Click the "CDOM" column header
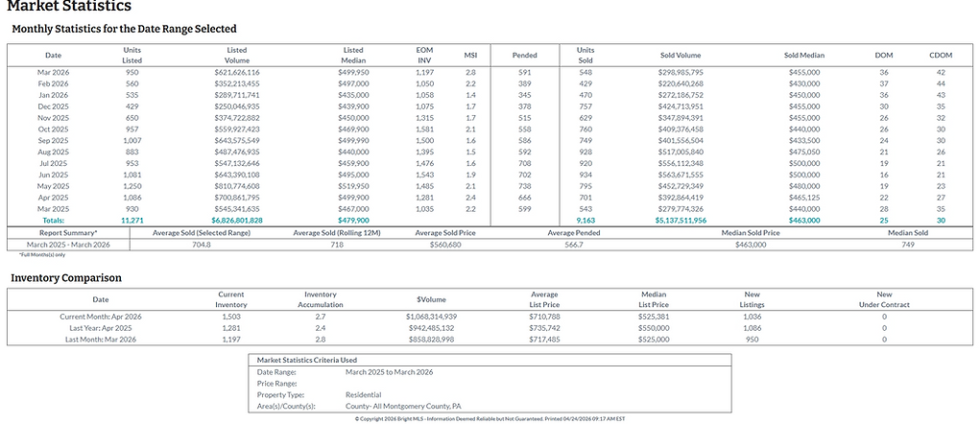The image size is (980, 424). (941, 55)
